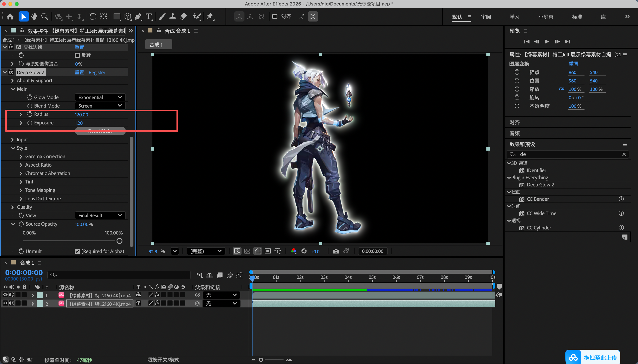Select the Pen tool in toolbar
The height and width of the screenshot is (364, 638).
click(138, 17)
